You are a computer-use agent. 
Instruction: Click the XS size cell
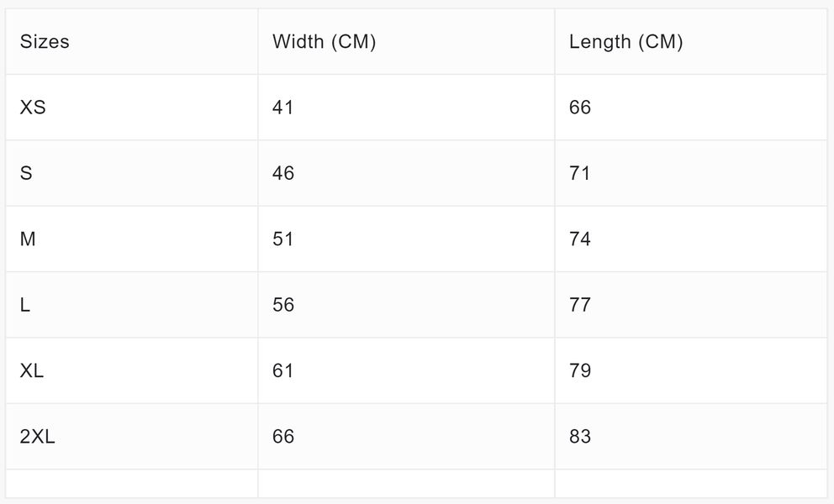(x=132, y=108)
